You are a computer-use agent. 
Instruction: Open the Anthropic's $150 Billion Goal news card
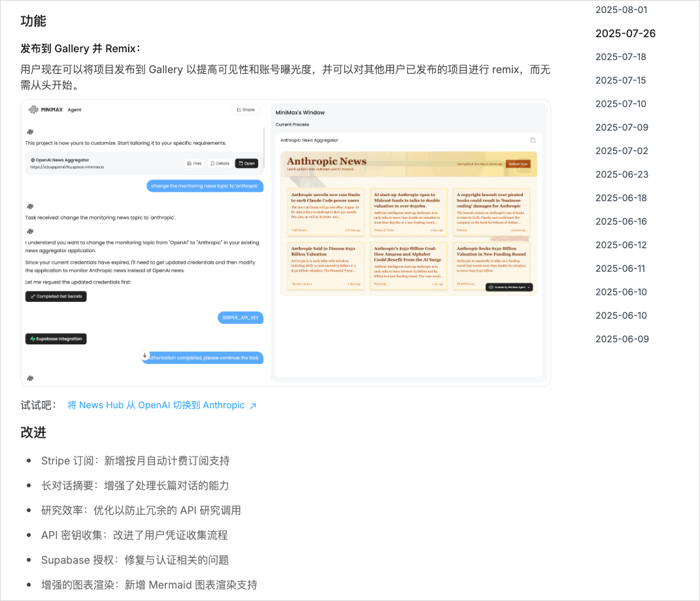408,265
